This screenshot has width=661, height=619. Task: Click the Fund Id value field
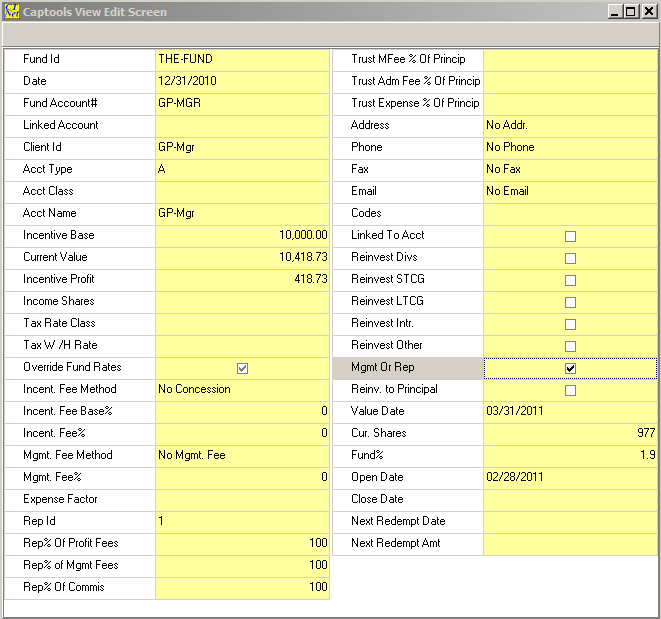pyautogui.click(x=242, y=59)
